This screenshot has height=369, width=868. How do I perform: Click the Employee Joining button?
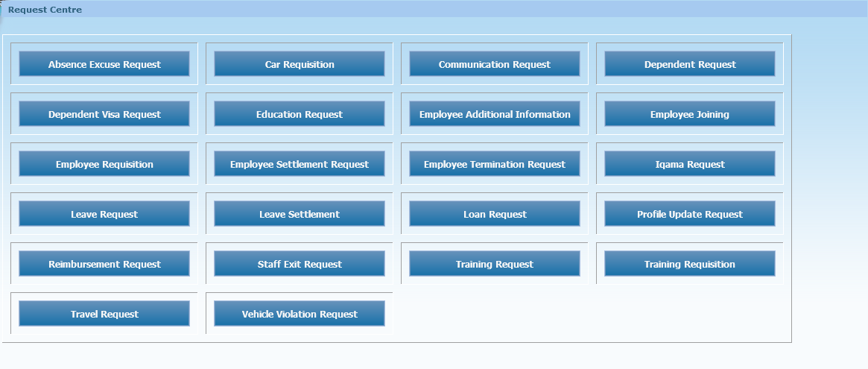pos(690,114)
